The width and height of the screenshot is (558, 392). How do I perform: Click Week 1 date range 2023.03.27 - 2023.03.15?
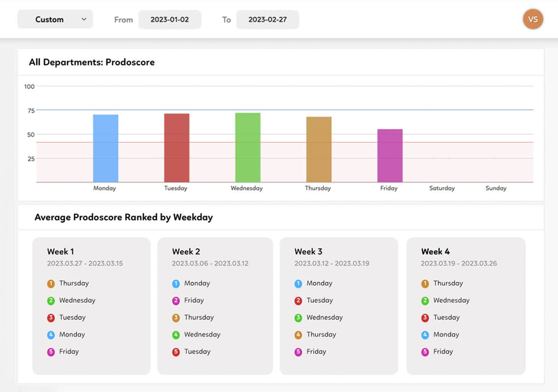coord(85,263)
